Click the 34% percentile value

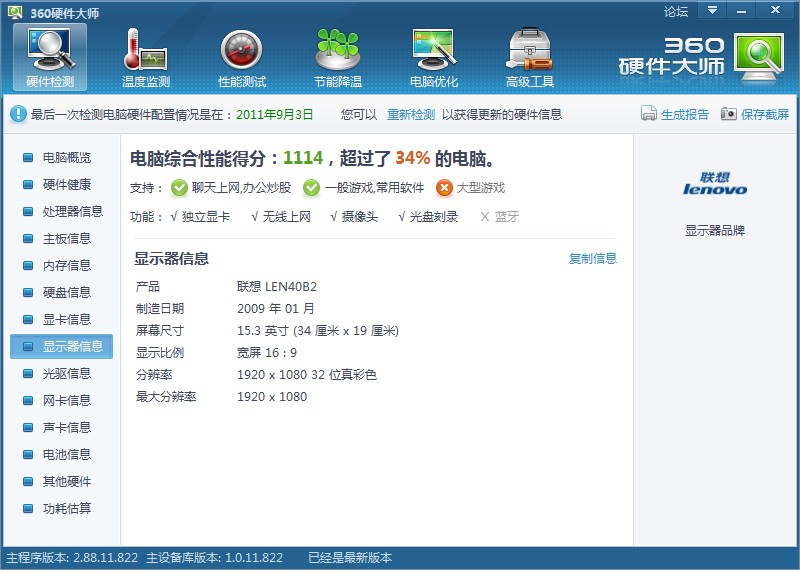click(x=413, y=158)
